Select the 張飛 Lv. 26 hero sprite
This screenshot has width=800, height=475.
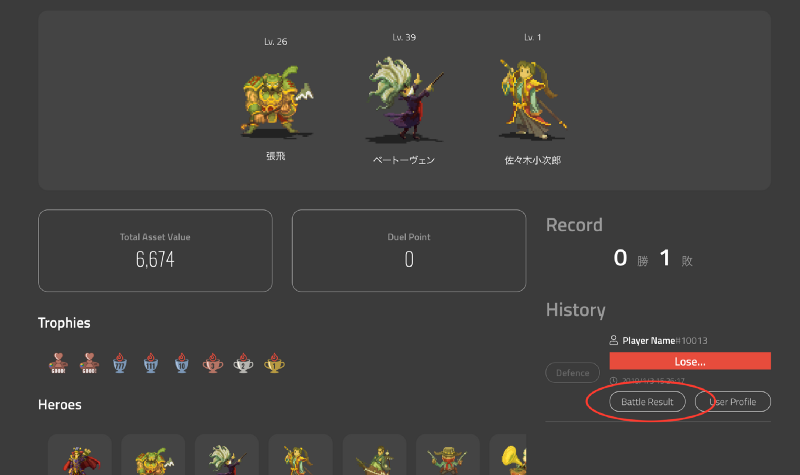click(276, 101)
